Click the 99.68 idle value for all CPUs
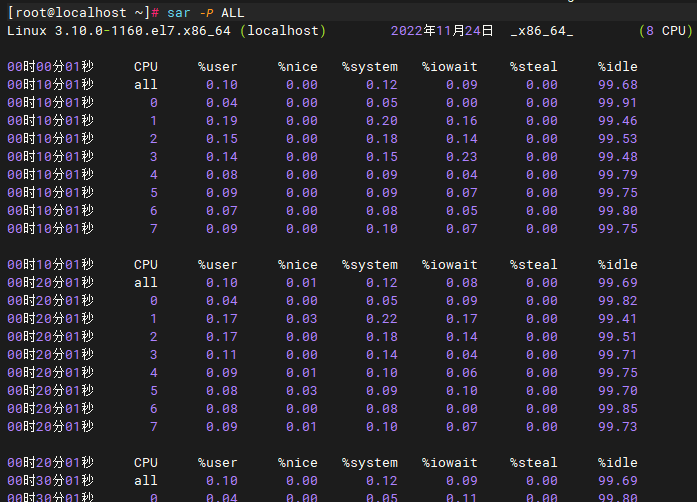Screen dimensions: 697x502 [x=617, y=85]
